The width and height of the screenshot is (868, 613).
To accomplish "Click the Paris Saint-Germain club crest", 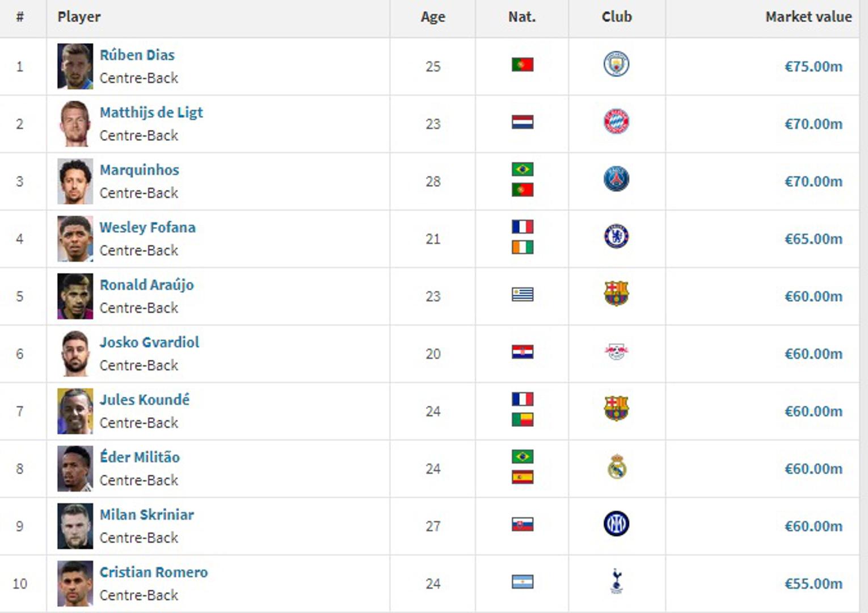I will point(616,179).
